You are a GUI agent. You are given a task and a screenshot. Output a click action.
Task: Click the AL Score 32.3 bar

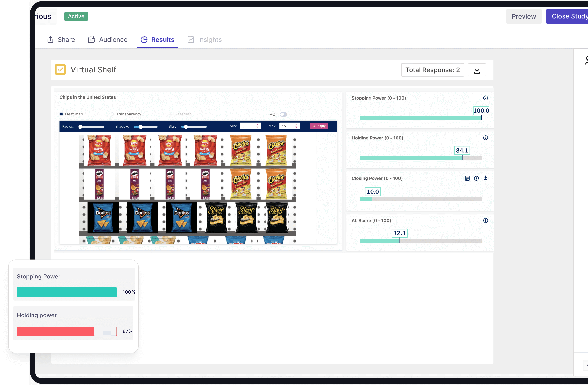tap(421, 241)
